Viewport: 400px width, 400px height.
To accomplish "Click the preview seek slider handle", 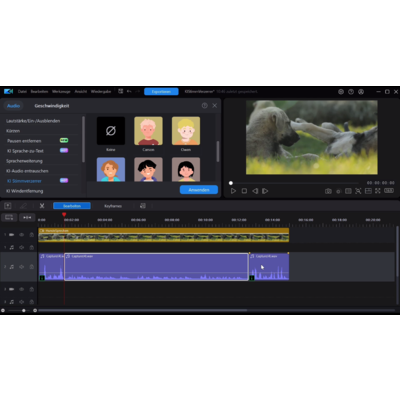I will [x=231, y=183].
